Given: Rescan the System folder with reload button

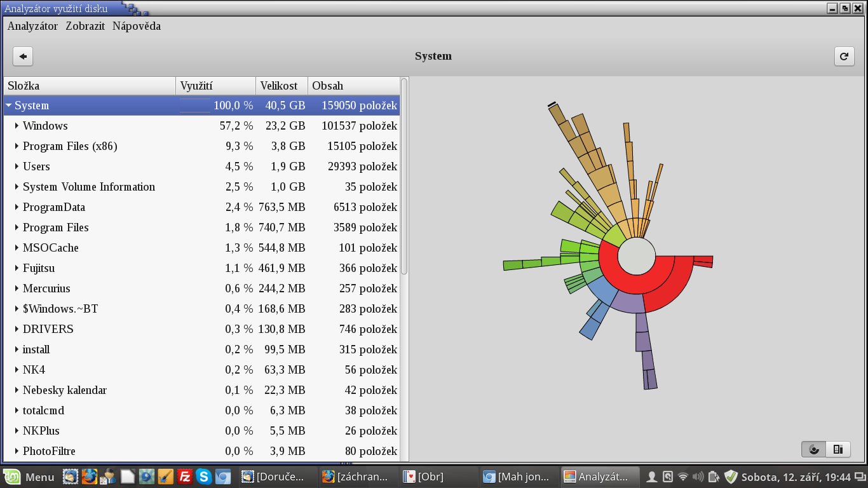Looking at the screenshot, I should (844, 57).
